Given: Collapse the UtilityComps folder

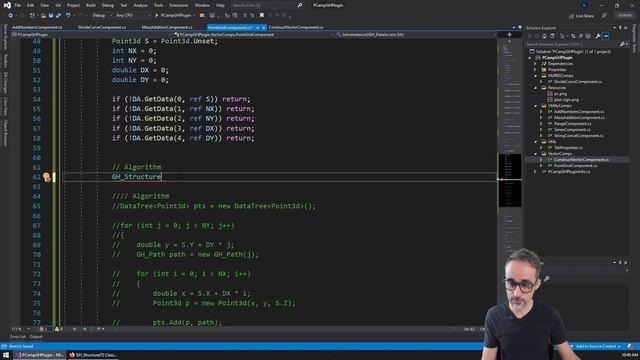Looking at the screenshot, I should (535, 106).
